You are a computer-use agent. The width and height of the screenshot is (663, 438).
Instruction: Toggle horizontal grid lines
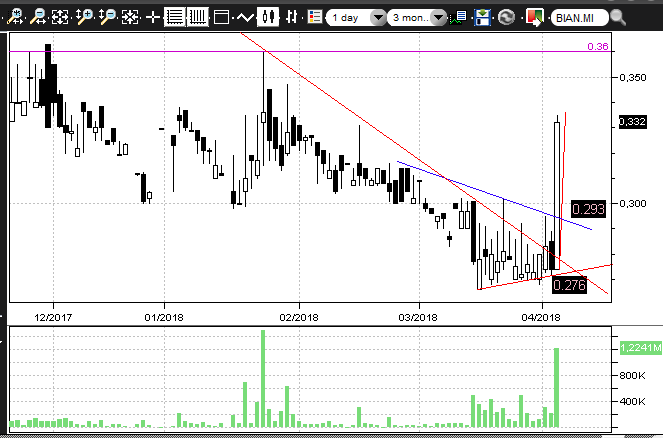[x=174, y=17]
